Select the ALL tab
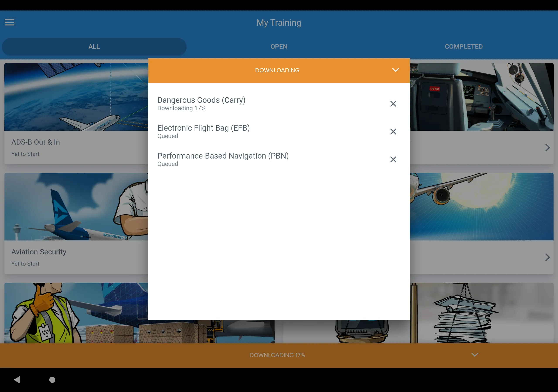The height and width of the screenshot is (392, 558). pos(94,46)
